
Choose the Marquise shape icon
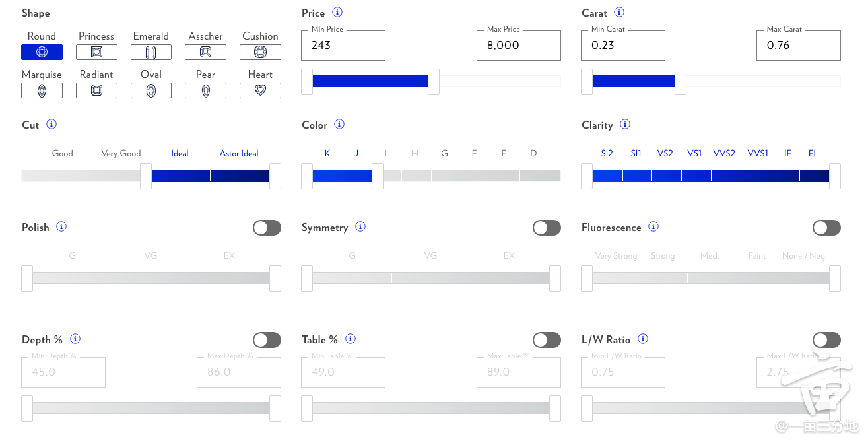[x=42, y=90]
